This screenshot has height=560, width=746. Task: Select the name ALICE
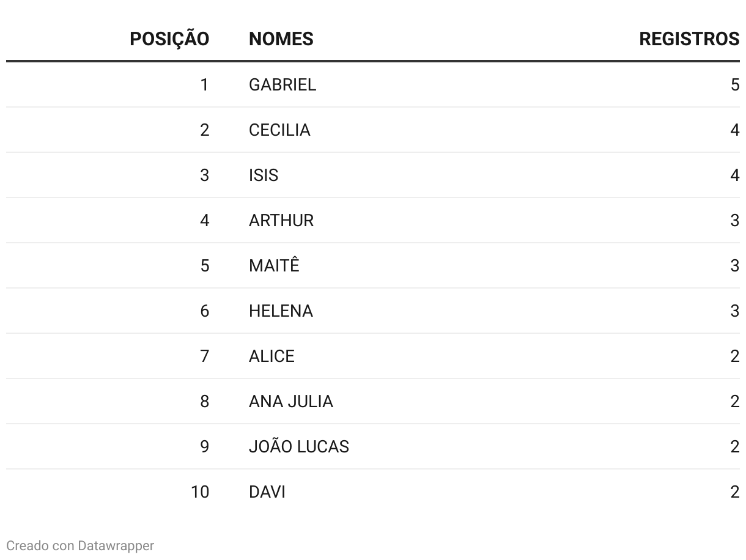click(271, 356)
